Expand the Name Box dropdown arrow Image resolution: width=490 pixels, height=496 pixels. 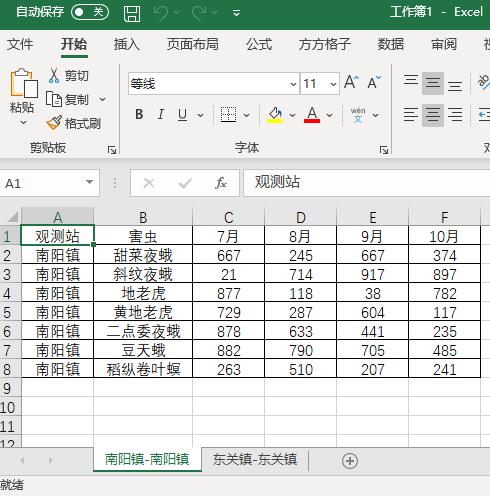click(x=89, y=182)
